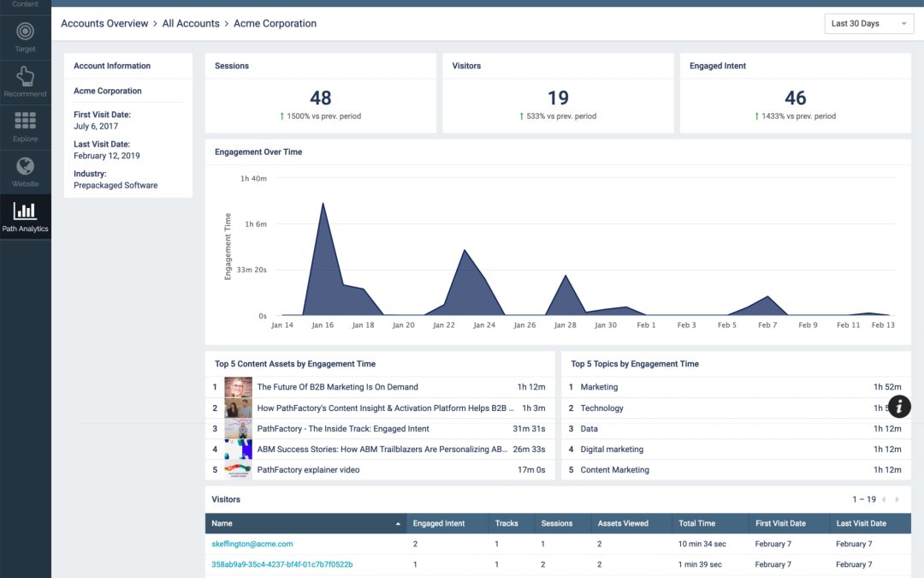Open thumbnail for Inside Track Engaged Intent
The height and width of the screenshot is (578, 924).
(238, 429)
